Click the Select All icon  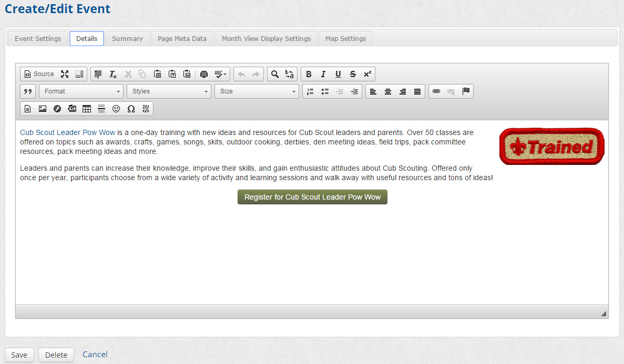tap(98, 74)
